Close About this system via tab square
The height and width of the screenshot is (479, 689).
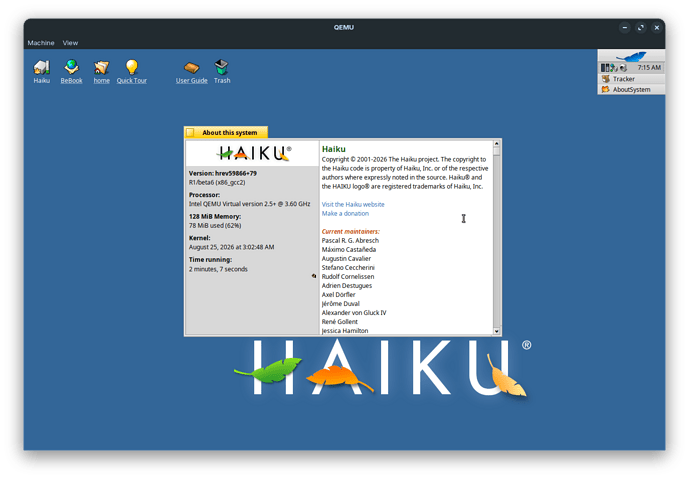click(190, 132)
